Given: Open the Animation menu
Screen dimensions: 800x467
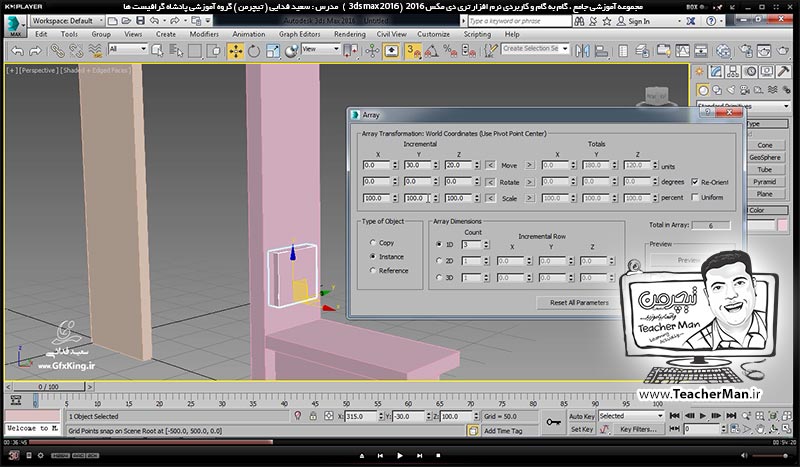Looking at the screenshot, I should coord(248,34).
